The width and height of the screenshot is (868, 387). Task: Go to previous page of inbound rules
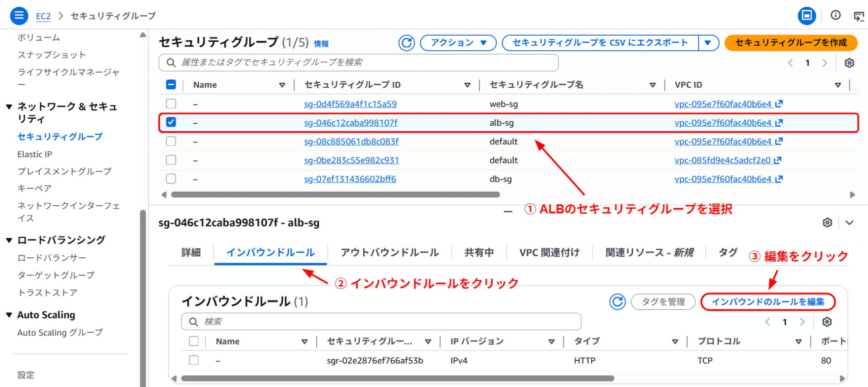[768, 322]
